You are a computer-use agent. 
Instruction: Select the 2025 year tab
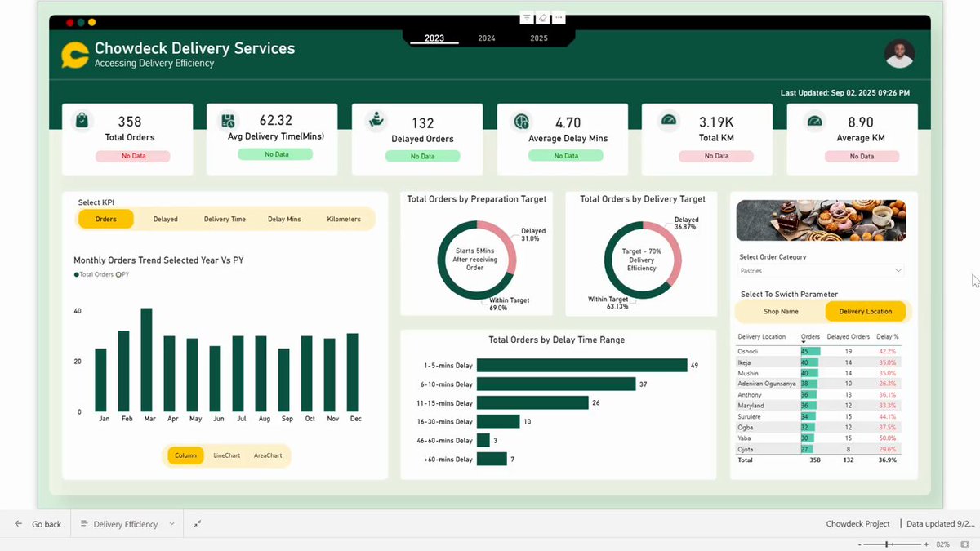coord(539,38)
